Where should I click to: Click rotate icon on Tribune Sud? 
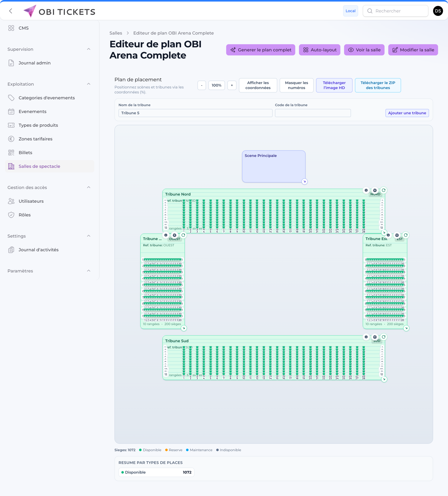tap(384, 337)
